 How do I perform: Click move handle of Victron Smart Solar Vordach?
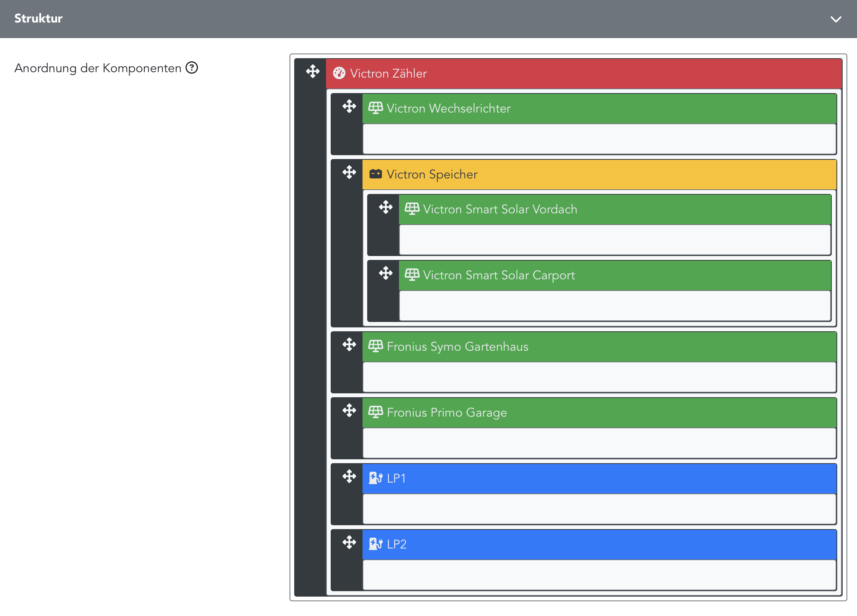385,207
